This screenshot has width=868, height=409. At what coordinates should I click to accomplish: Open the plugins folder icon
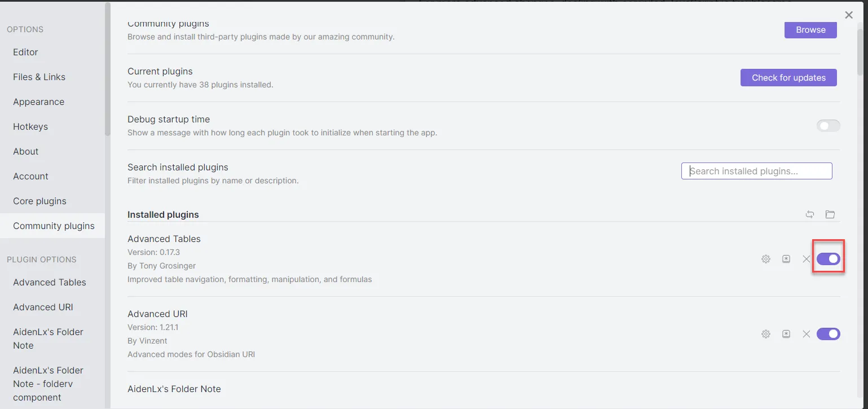[830, 214]
